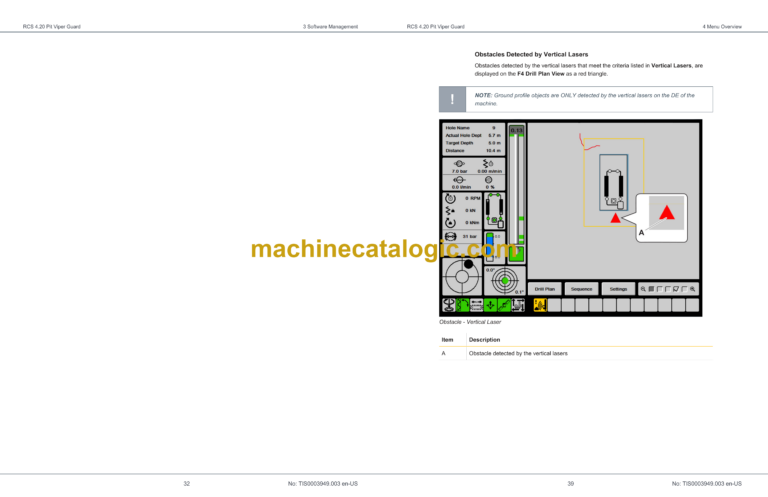Click the rotation speed icon beside 0 RPM

pyautogui.click(x=450, y=198)
